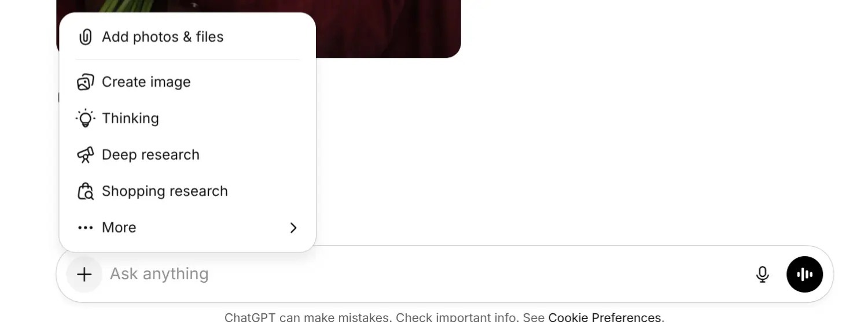Viewport: 868px width, 322px height.
Task: Focus the Ask anything input field
Action: click(x=425, y=274)
